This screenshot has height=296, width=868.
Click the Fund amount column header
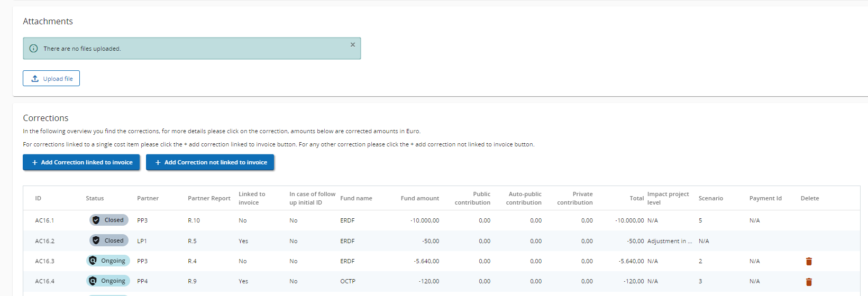(x=419, y=198)
